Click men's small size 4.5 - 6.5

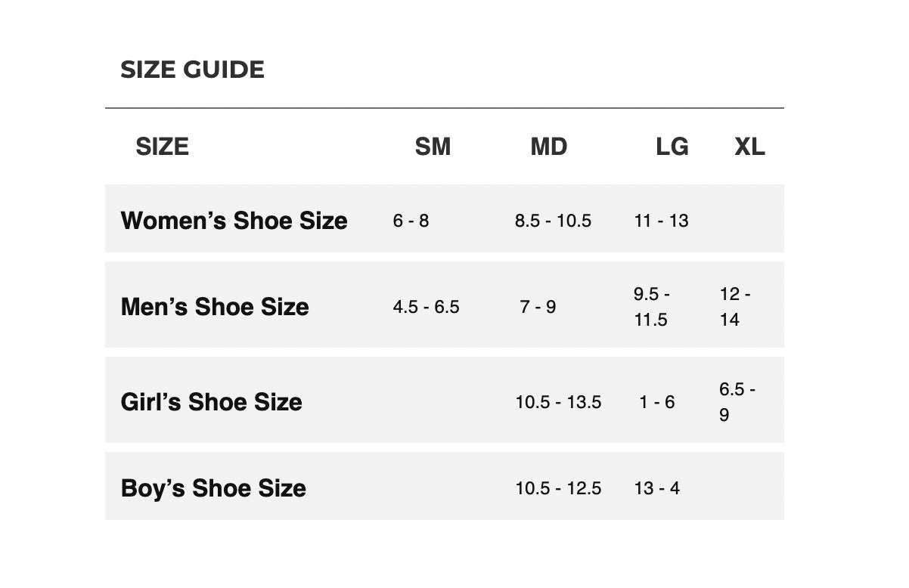coord(426,307)
